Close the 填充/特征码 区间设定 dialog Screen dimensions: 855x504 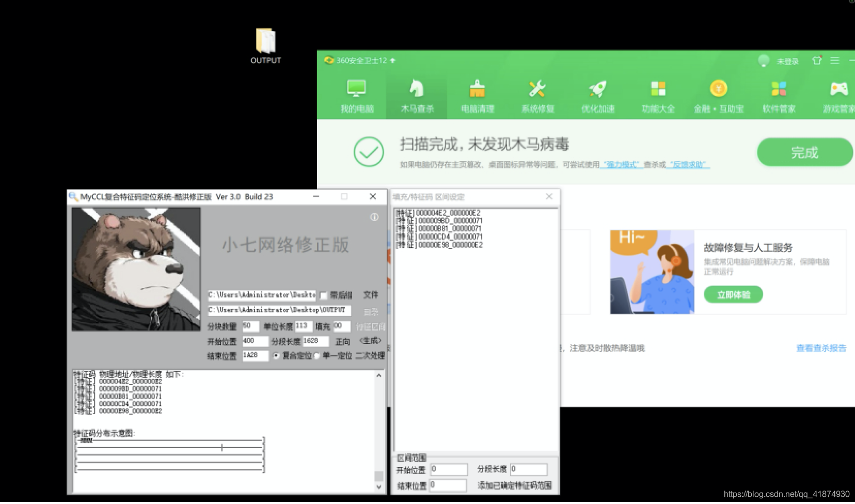pyautogui.click(x=549, y=197)
